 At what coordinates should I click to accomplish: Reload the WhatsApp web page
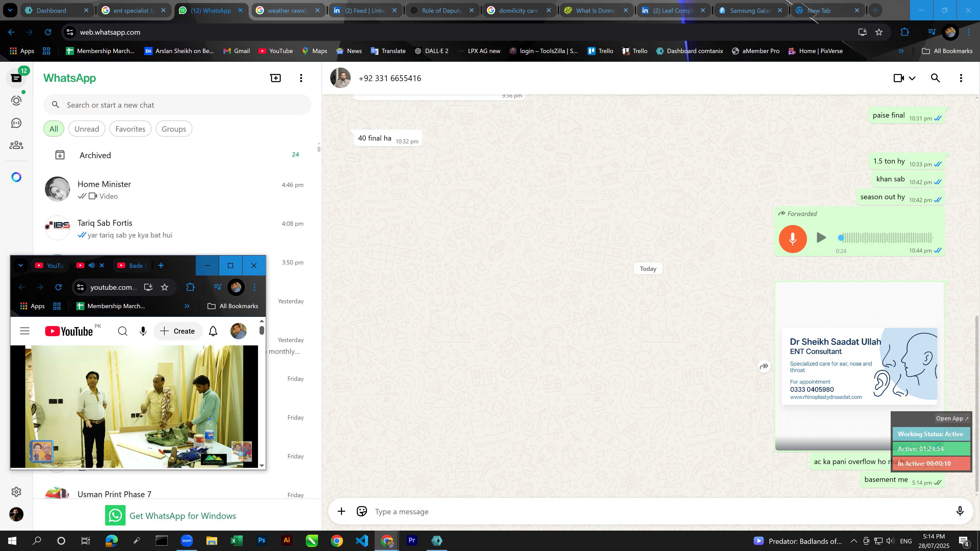coord(48,32)
